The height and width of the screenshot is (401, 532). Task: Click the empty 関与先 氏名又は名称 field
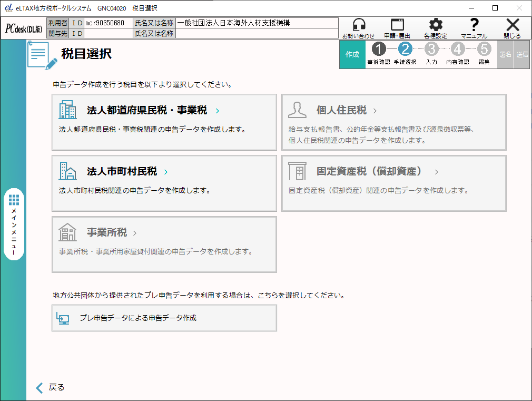257,33
